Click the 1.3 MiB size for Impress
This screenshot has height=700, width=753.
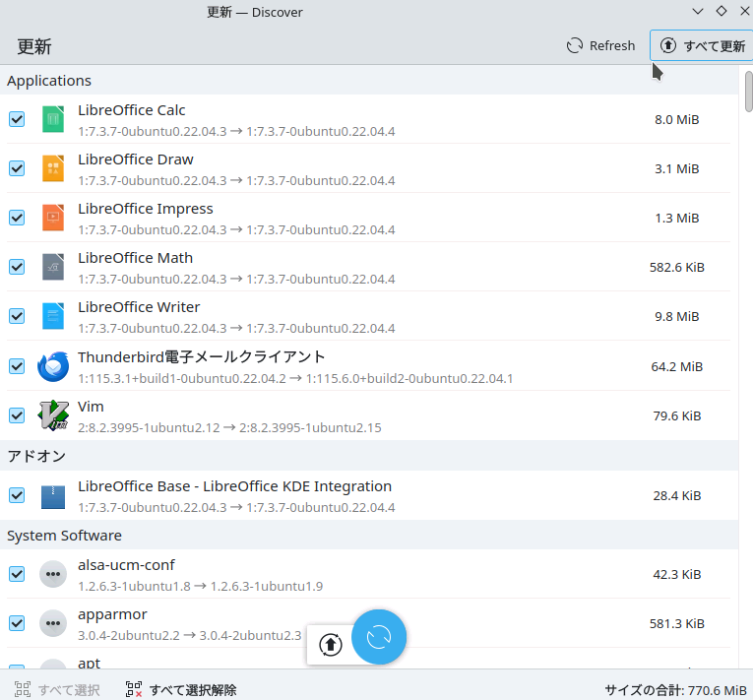pyautogui.click(x=676, y=219)
